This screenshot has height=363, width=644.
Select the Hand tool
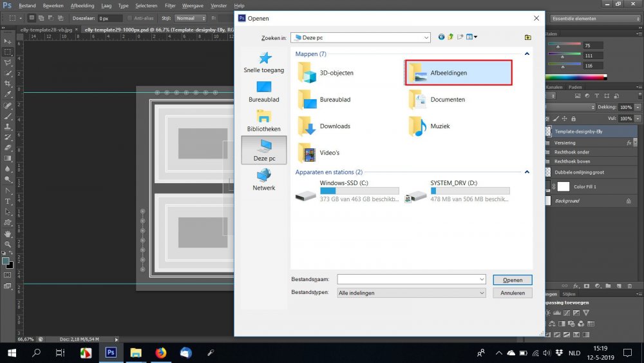point(8,233)
